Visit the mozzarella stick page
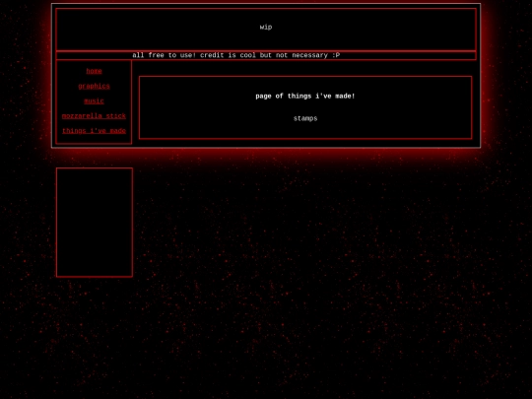 point(94,115)
